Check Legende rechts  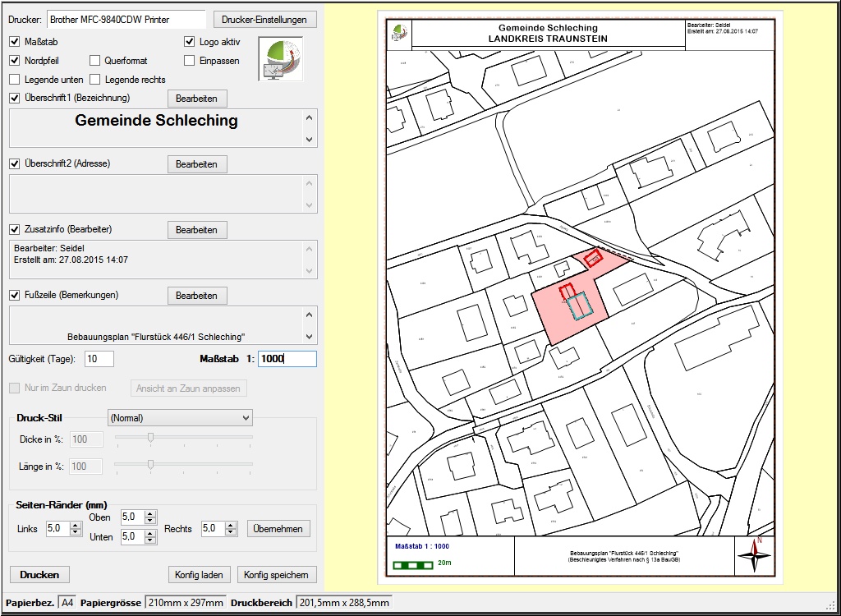[x=95, y=80]
